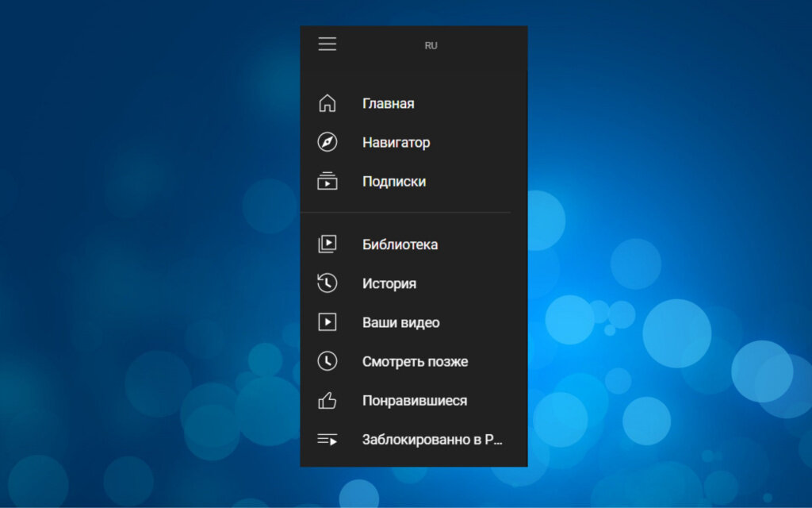Image resolution: width=812 pixels, height=508 pixels.
Task: Collapse the sidebar with the hamburger menu icon
Action: [x=327, y=44]
